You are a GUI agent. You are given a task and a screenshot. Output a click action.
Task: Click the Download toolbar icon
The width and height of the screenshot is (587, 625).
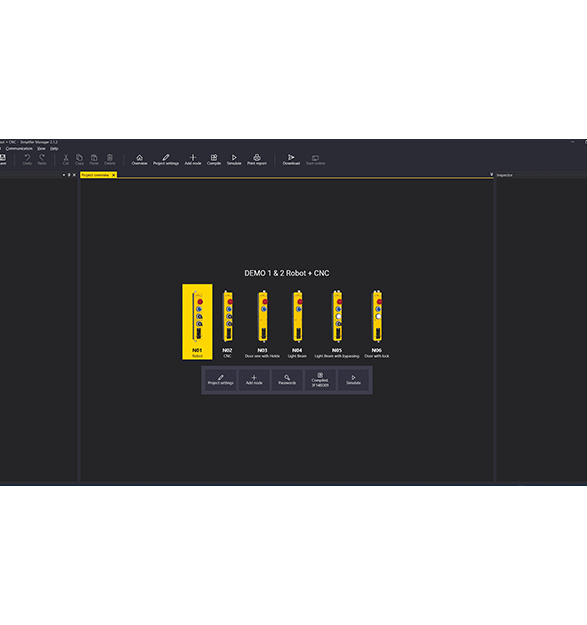point(291,159)
